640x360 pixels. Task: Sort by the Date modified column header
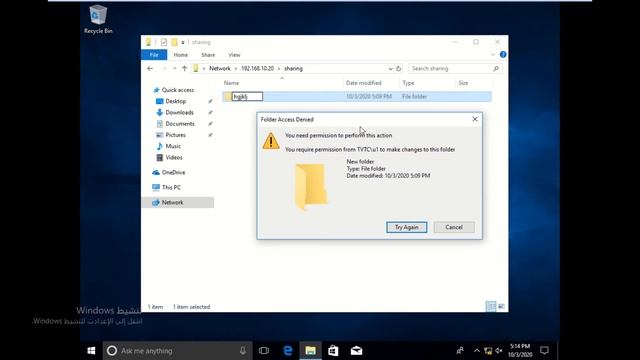click(363, 83)
